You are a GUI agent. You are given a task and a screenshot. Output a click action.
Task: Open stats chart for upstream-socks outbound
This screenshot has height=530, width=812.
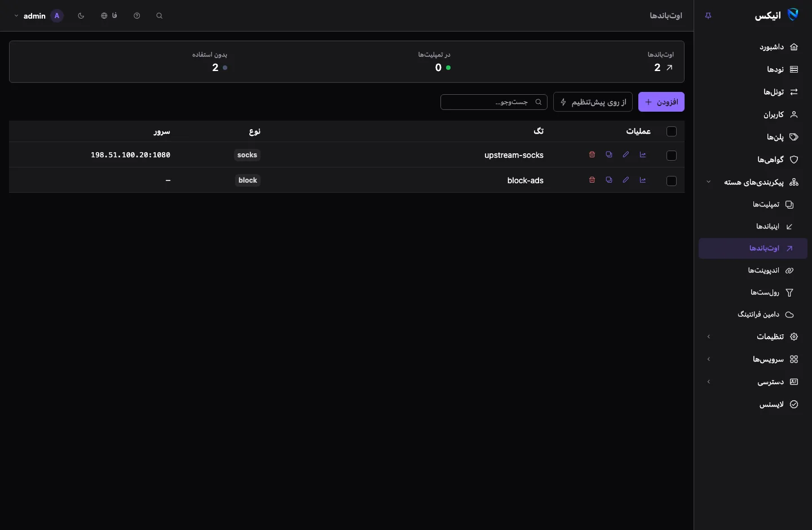click(643, 155)
